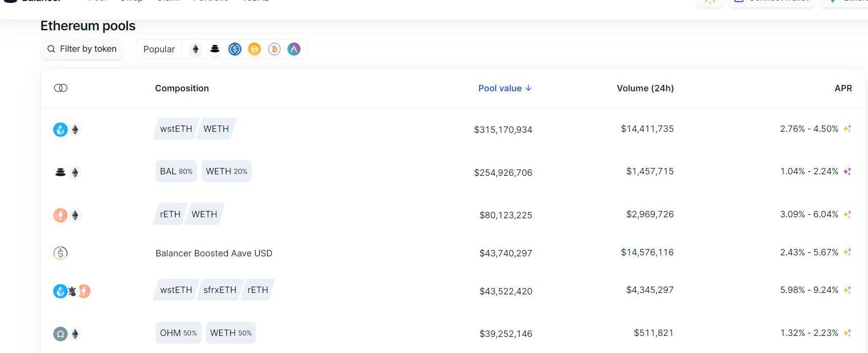
Task: Click the APR column header
Action: coord(843,88)
